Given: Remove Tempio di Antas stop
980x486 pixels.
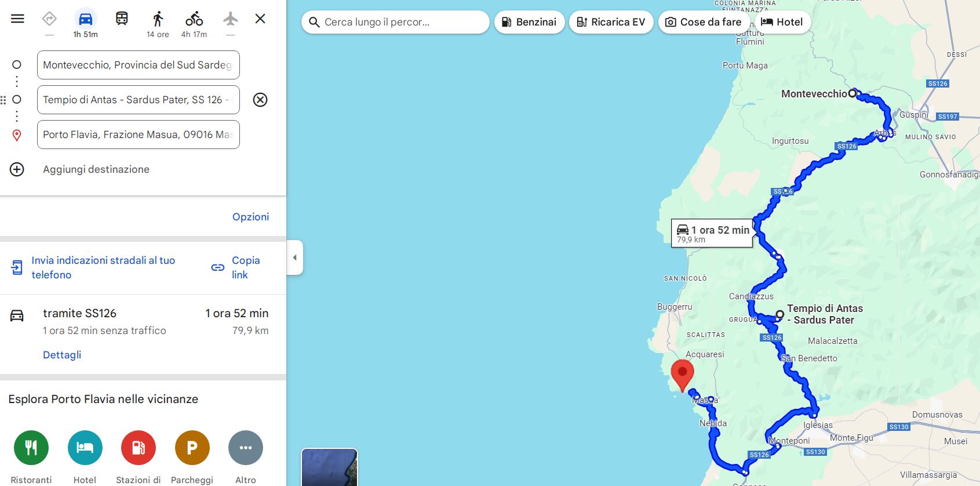Looking at the screenshot, I should (260, 100).
